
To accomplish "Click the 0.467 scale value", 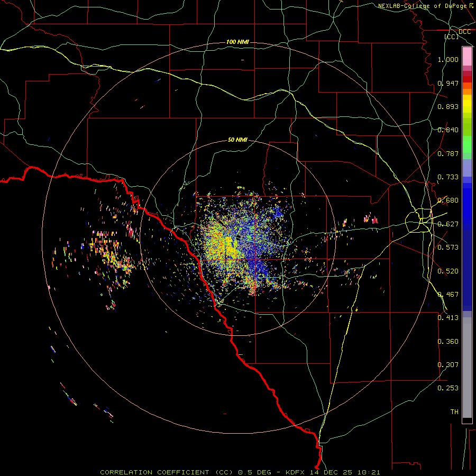I will tap(448, 295).
